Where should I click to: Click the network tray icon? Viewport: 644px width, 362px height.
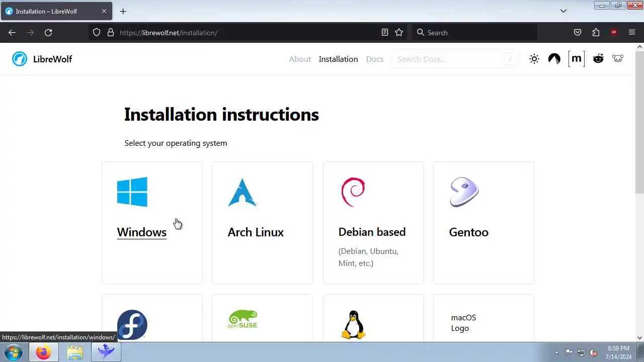click(581, 352)
